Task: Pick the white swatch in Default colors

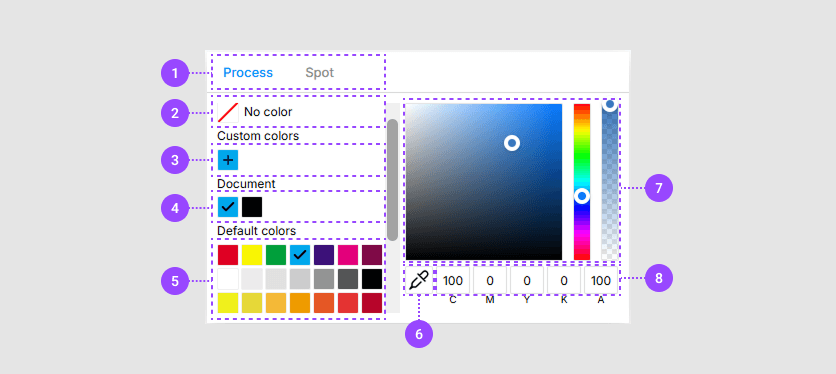Action: (228, 279)
